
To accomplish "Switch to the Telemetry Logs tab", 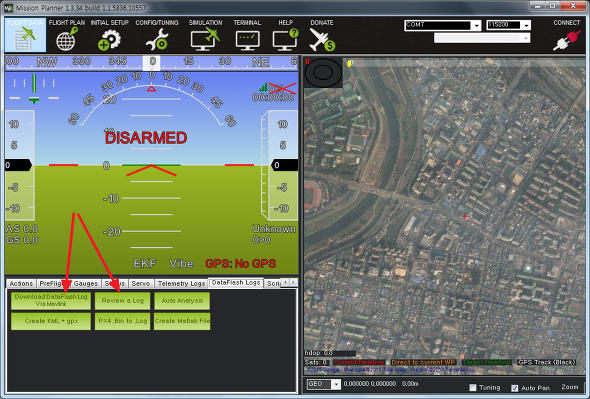I will (181, 283).
